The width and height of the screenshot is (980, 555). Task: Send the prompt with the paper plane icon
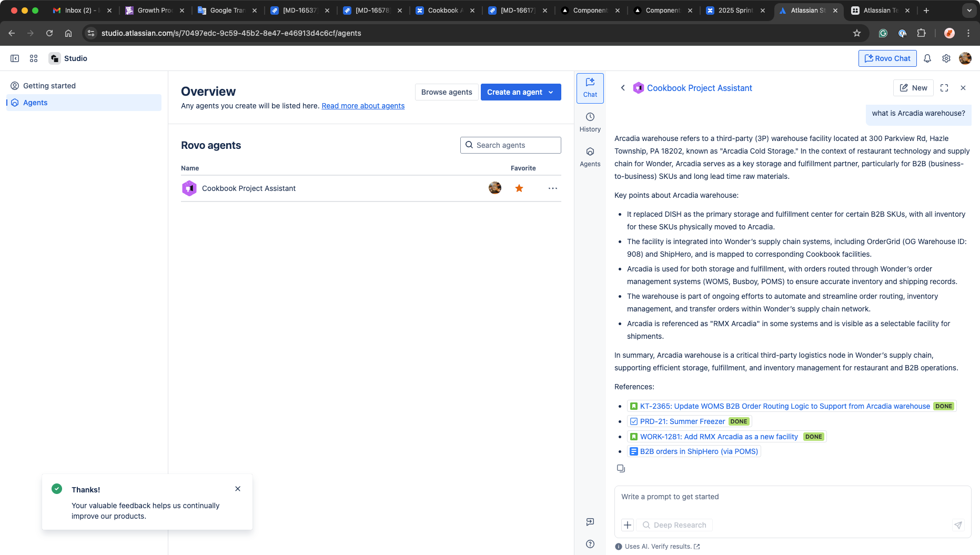958,525
